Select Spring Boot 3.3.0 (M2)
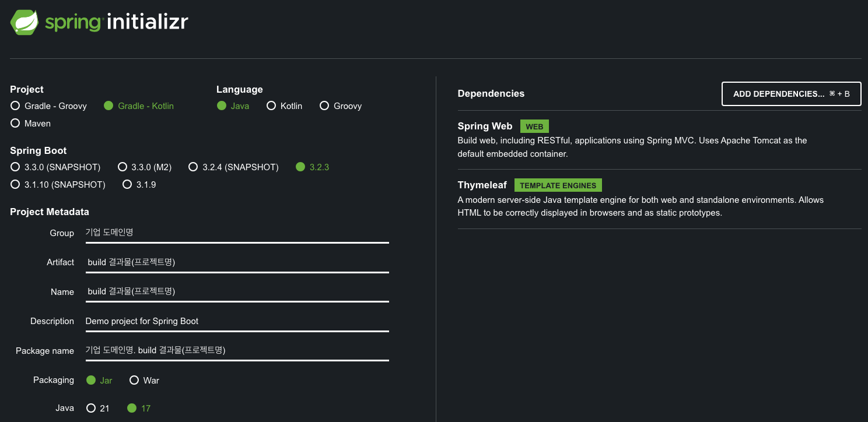 coord(145,167)
